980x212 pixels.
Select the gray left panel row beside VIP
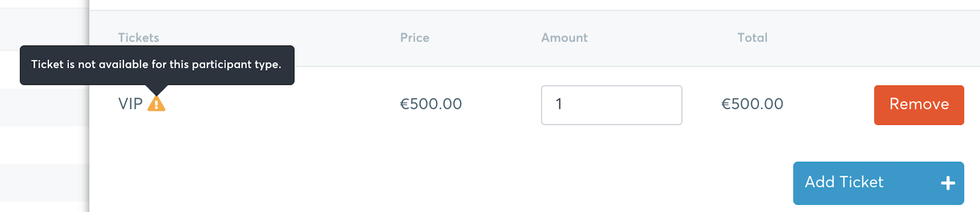coord(44,107)
